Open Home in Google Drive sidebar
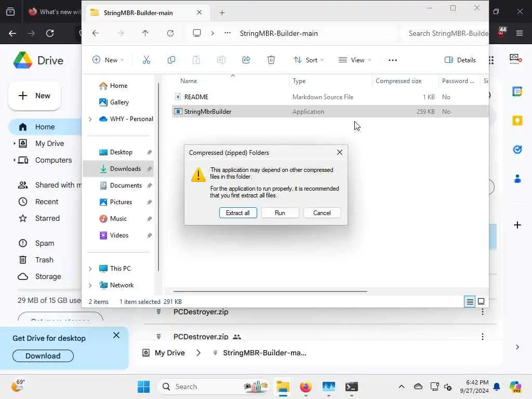 pos(45,127)
